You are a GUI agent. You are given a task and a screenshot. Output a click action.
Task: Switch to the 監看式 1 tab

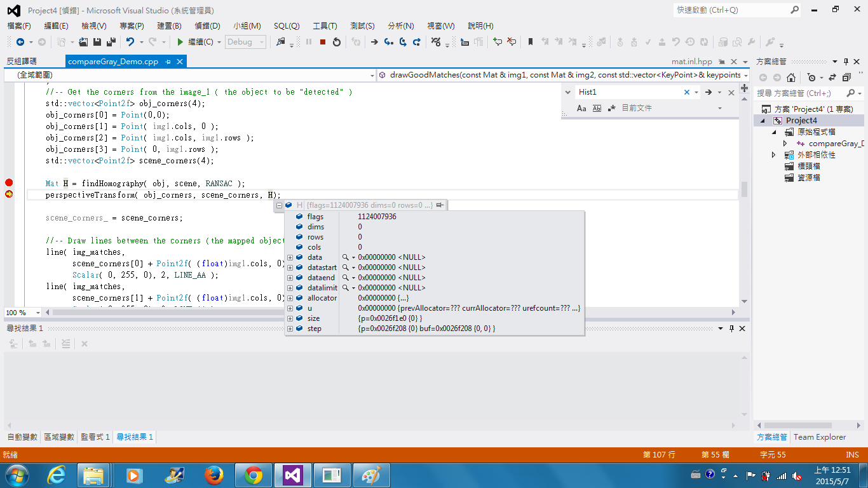click(x=95, y=437)
